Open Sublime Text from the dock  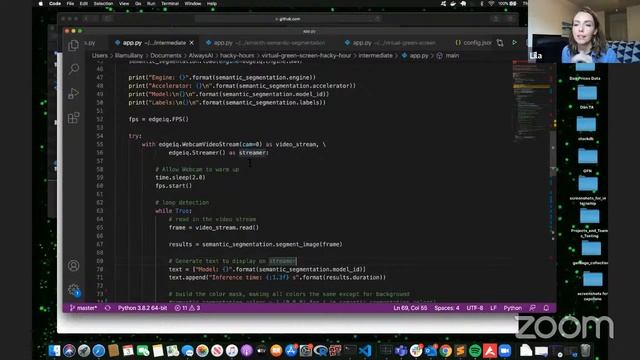460,351
